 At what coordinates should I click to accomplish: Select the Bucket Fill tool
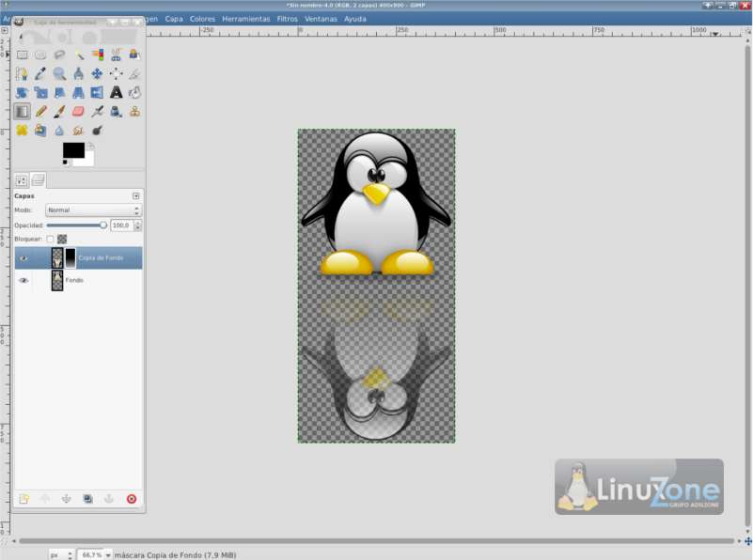click(x=135, y=92)
